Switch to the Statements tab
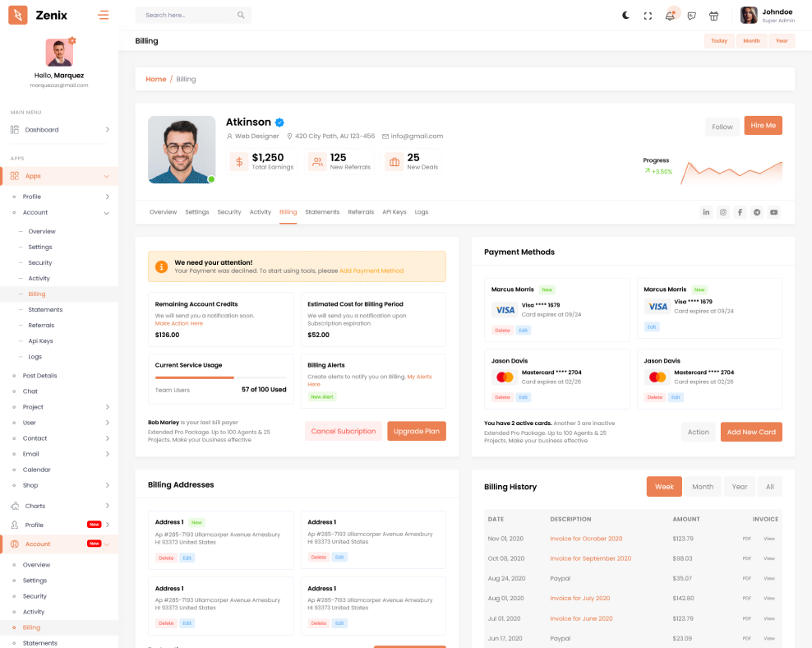Screen dimensions: 812x648 pos(322,212)
